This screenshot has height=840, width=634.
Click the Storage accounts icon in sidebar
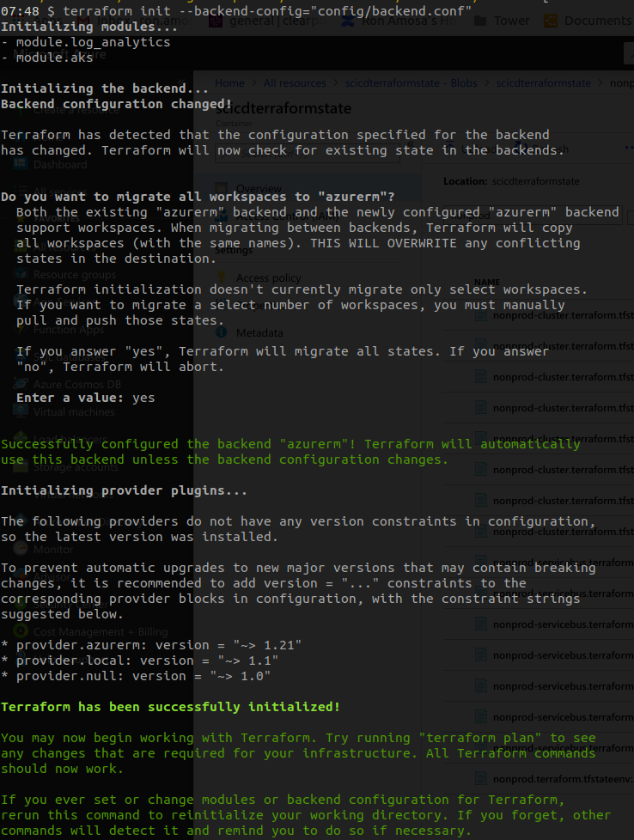coord(21,466)
